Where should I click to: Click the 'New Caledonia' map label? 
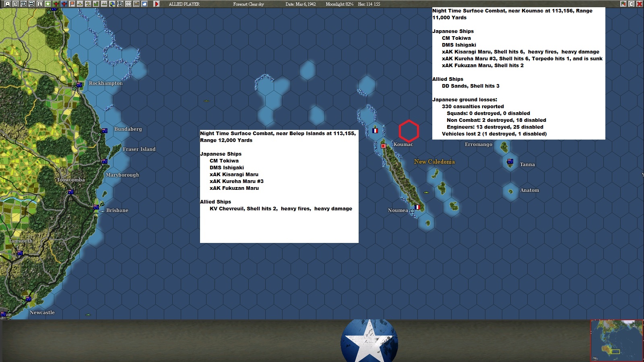coord(434,162)
